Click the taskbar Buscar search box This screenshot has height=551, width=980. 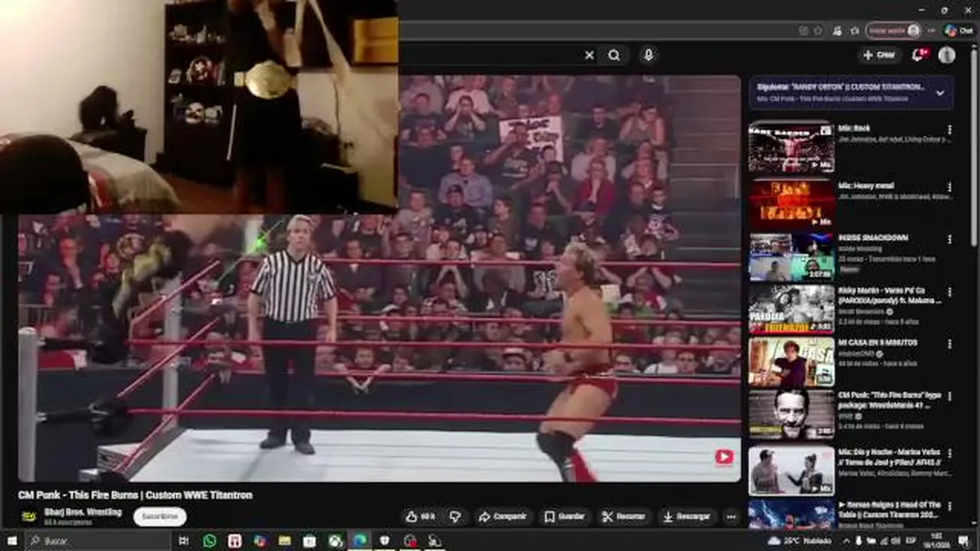[x=98, y=540]
